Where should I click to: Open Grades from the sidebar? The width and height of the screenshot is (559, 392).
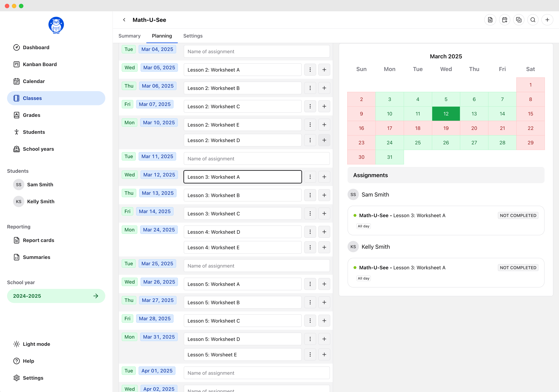(x=31, y=115)
